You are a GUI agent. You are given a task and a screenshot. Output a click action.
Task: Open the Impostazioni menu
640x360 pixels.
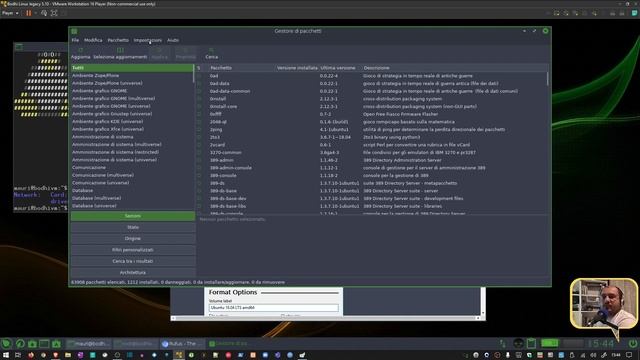tap(147, 40)
